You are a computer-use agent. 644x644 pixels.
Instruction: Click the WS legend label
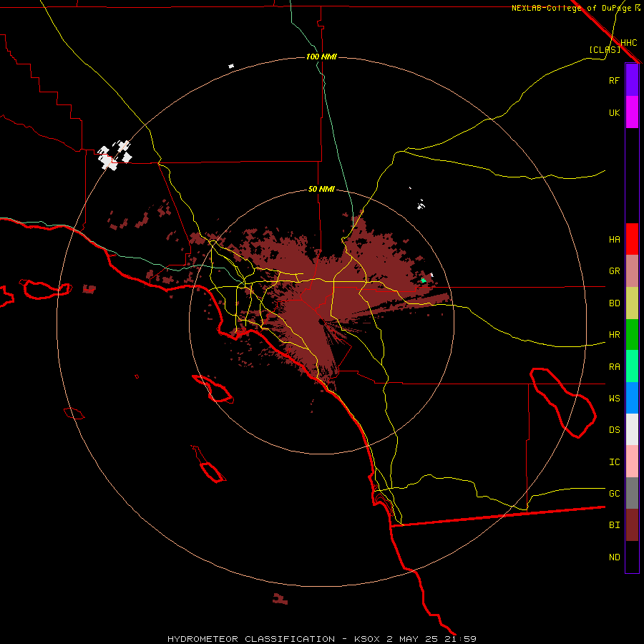coord(614,398)
